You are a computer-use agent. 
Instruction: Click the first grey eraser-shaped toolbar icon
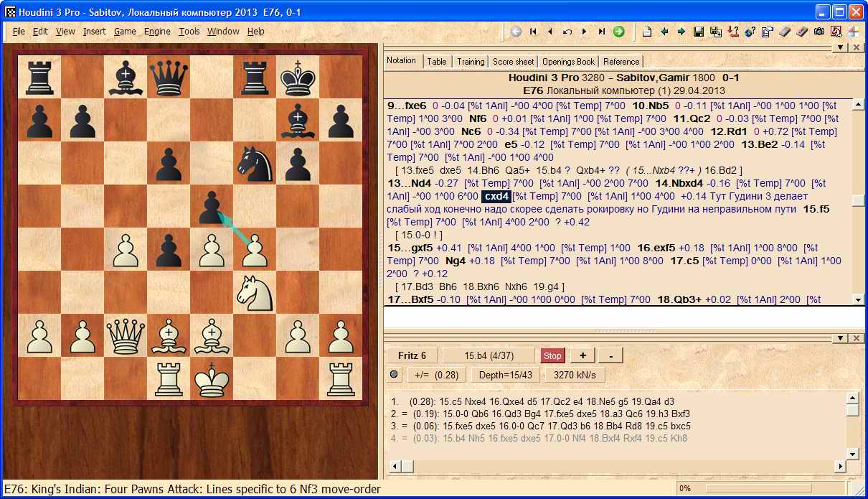click(x=785, y=32)
